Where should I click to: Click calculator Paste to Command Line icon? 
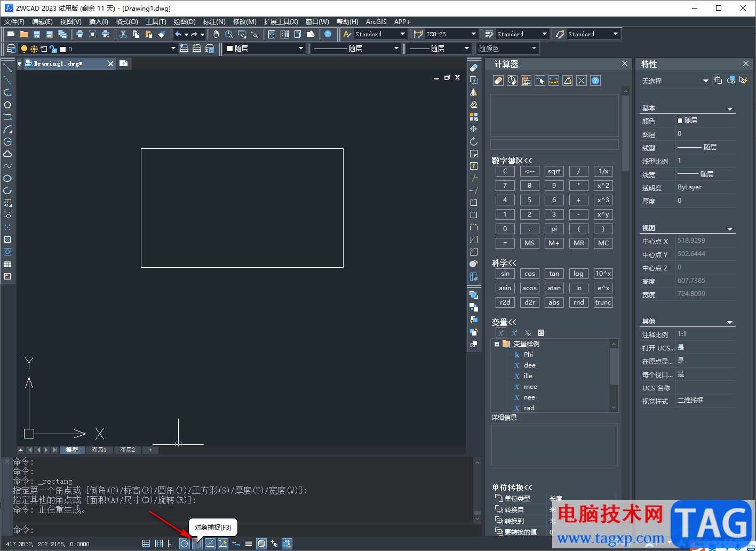pyautogui.click(x=526, y=81)
